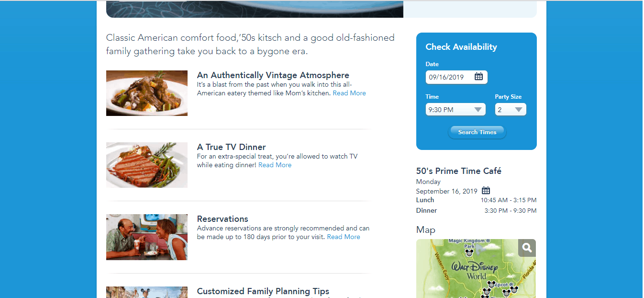Click the Search Times button
The width and height of the screenshot is (644, 298).
pos(477,132)
